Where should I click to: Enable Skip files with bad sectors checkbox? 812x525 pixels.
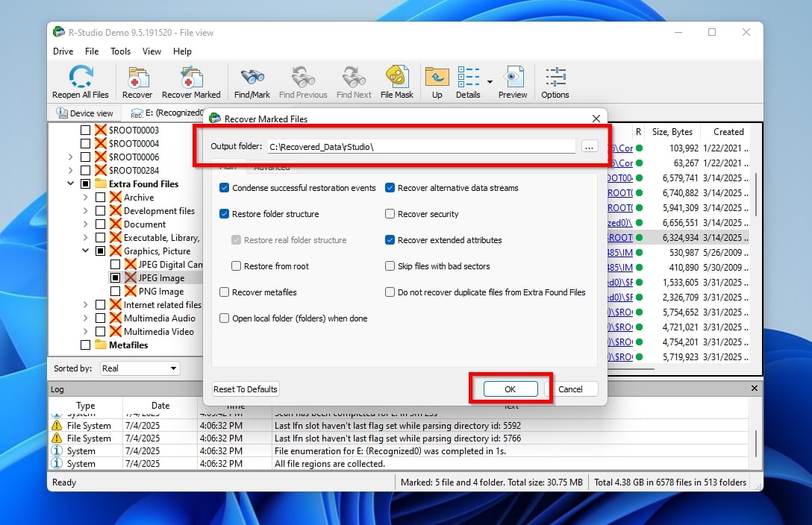point(390,266)
